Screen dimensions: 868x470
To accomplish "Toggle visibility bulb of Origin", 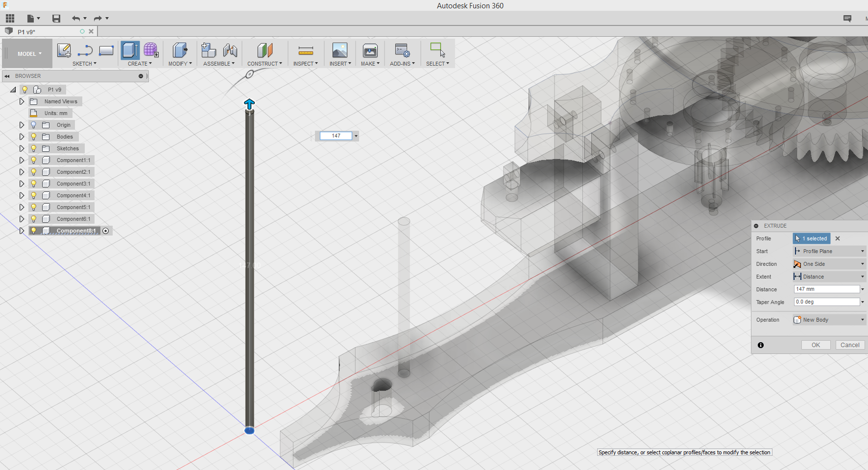I will [34, 125].
